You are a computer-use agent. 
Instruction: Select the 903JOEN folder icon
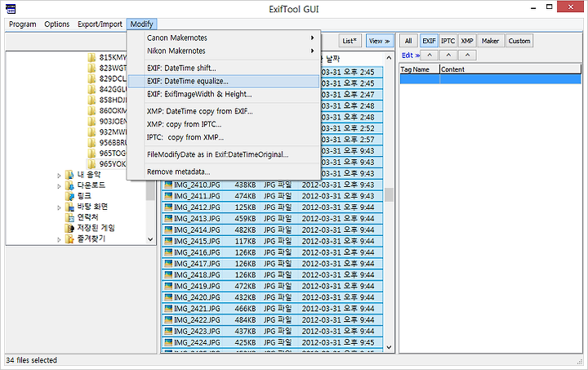91,122
